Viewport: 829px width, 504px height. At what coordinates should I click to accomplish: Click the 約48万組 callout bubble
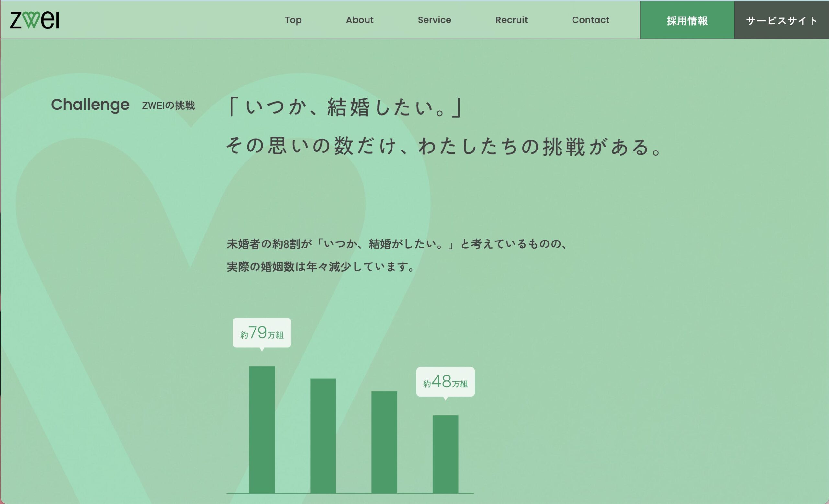[x=445, y=382]
